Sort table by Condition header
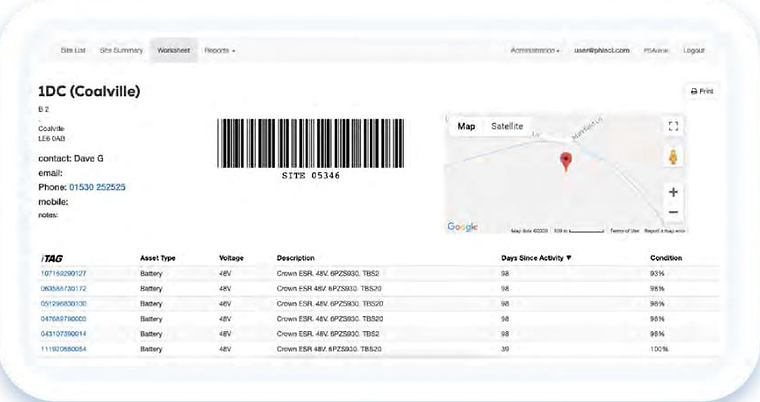Viewport: 760px width, 402px height. click(x=666, y=258)
